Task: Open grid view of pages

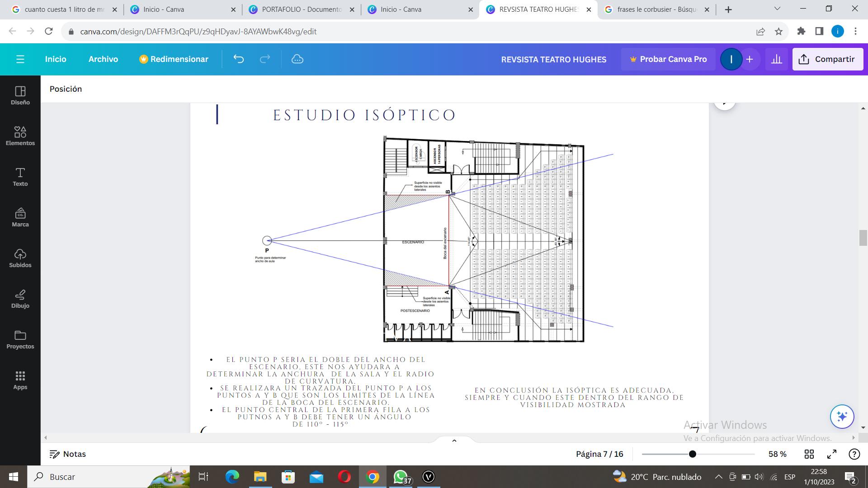Action: (809, 454)
